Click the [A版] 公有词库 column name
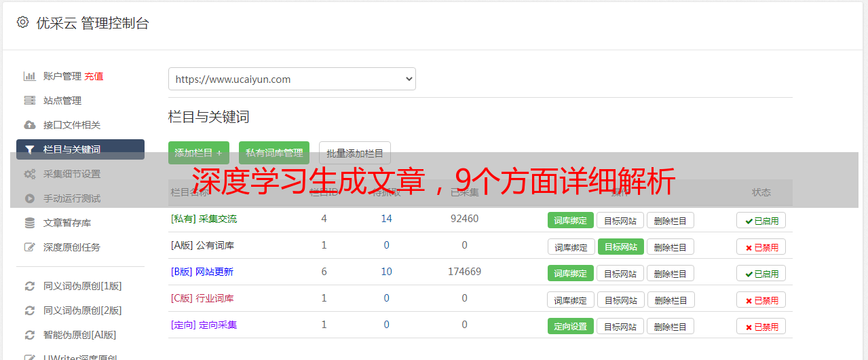This screenshot has width=868, height=360. click(202, 245)
